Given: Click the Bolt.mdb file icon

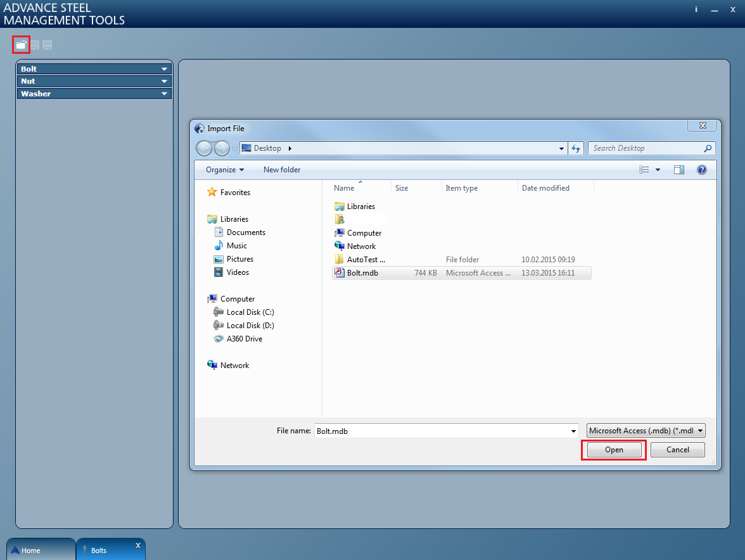Looking at the screenshot, I should click(x=340, y=272).
